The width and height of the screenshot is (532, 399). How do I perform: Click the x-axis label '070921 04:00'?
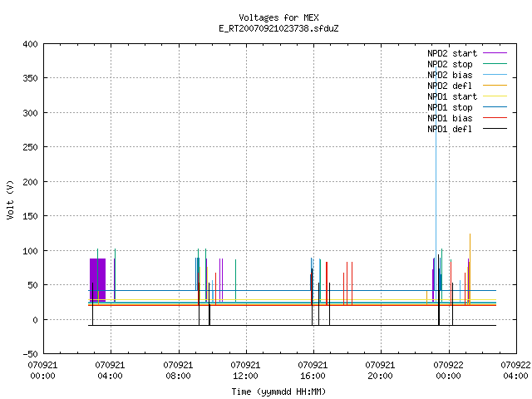pyautogui.click(x=110, y=371)
